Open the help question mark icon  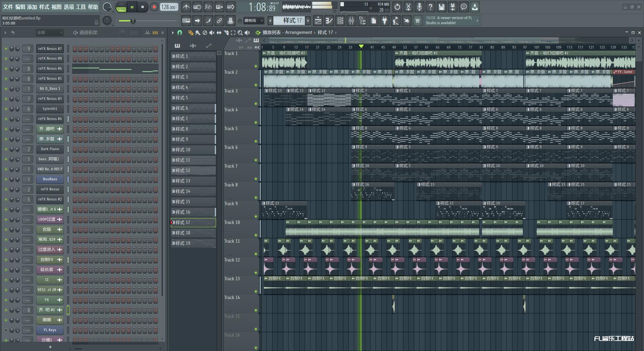coord(431,7)
